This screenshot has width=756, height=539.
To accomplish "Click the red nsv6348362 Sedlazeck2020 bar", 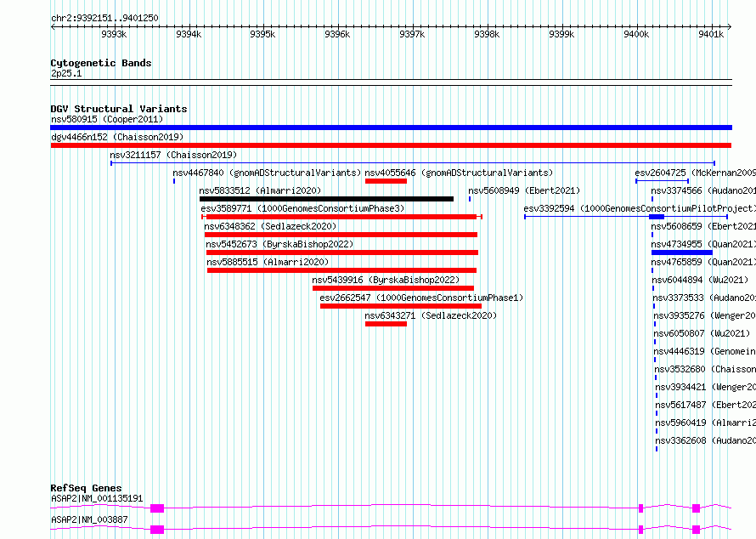I will coord(341,235).
